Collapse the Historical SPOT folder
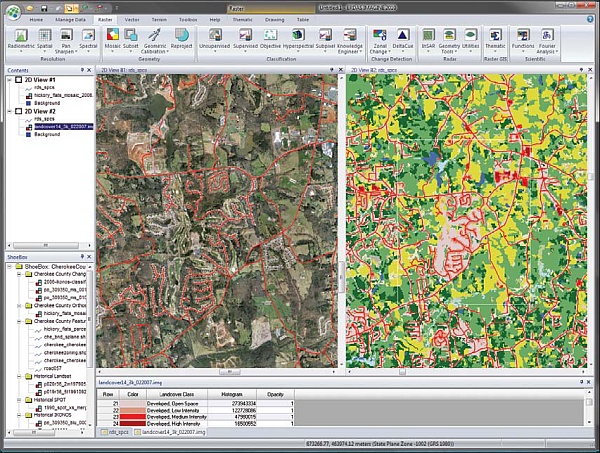Image resolution: width=600 pixels, height=453 pixels. [x=19, y=400]
